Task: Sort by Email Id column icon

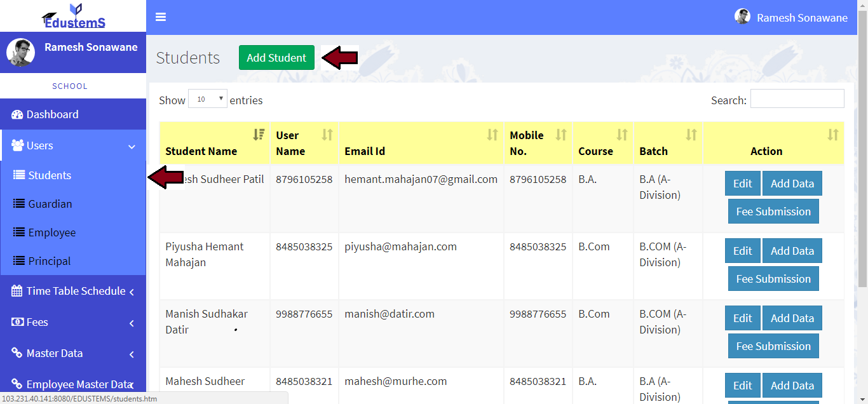Action: pos(492,134)
